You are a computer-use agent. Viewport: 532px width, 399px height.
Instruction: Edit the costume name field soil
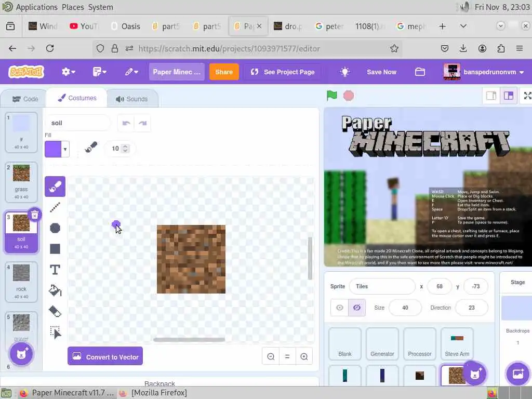(78, 123)
